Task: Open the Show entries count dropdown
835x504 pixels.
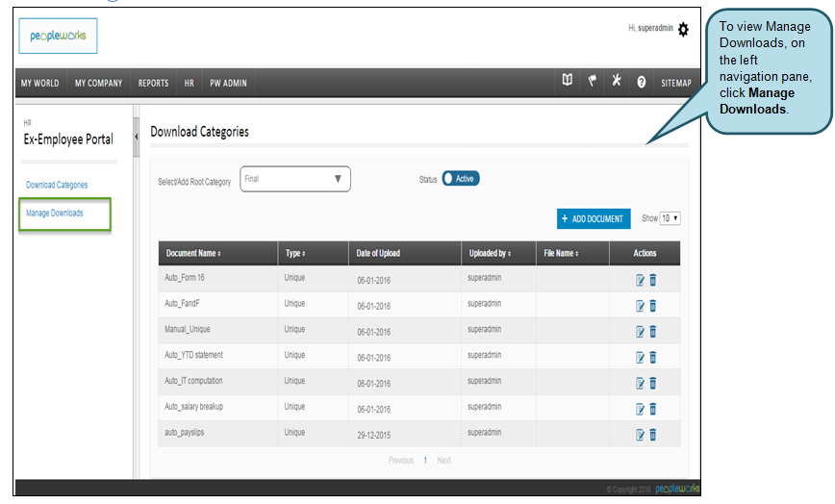Action: [671, 218]
